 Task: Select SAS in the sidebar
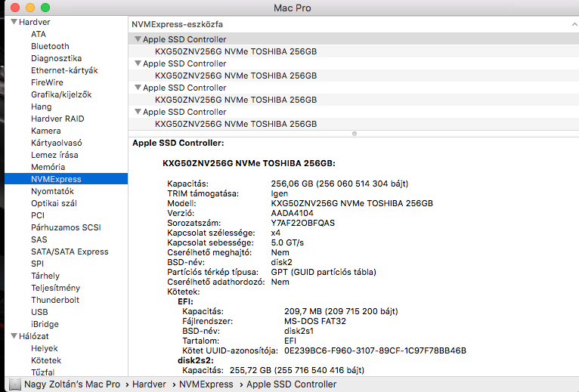click(x=39, y=239)
